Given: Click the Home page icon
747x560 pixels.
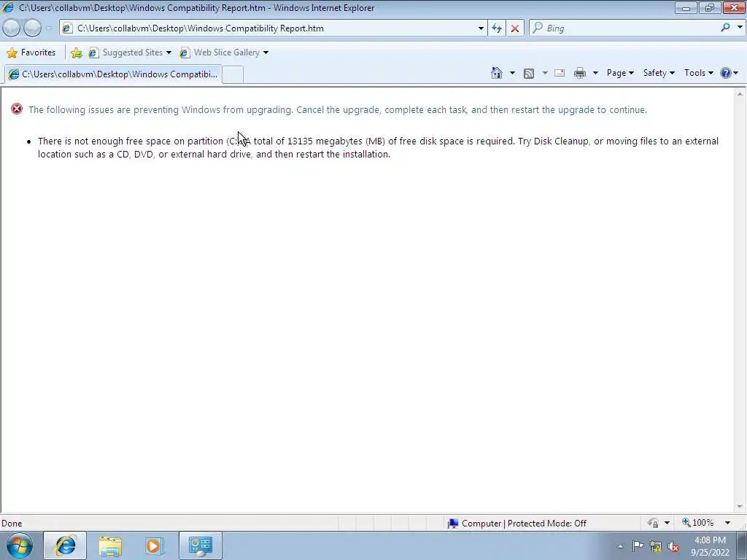Looking at the screenshot, I should (496, 73).
